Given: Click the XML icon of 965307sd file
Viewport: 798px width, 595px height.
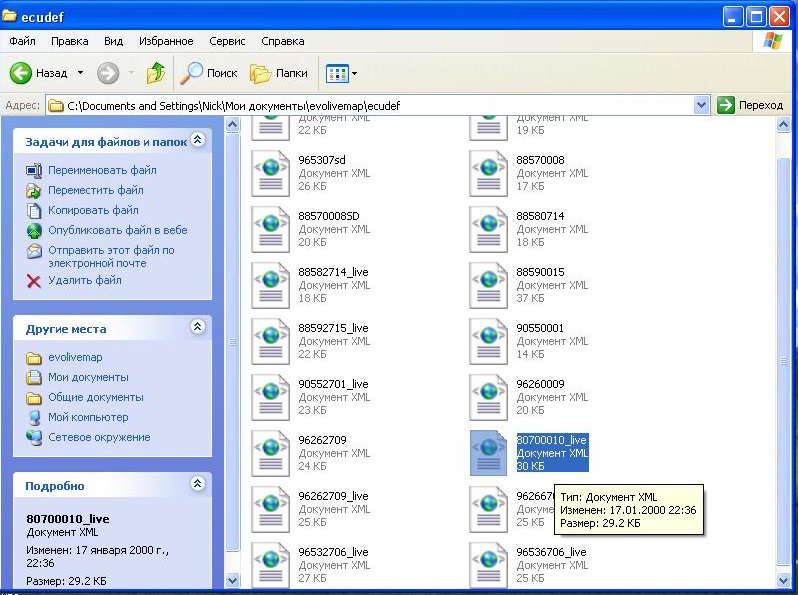Looking at the screenshot, I should pos(270,173).
